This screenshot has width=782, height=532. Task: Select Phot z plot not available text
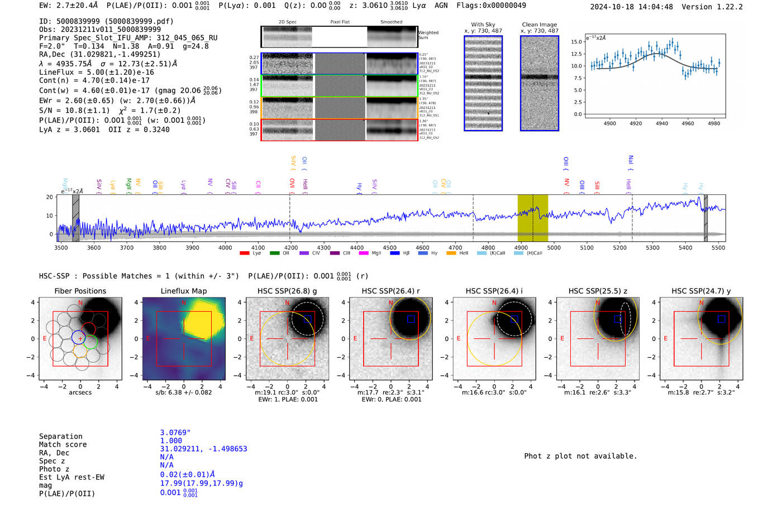coord(580,456)
